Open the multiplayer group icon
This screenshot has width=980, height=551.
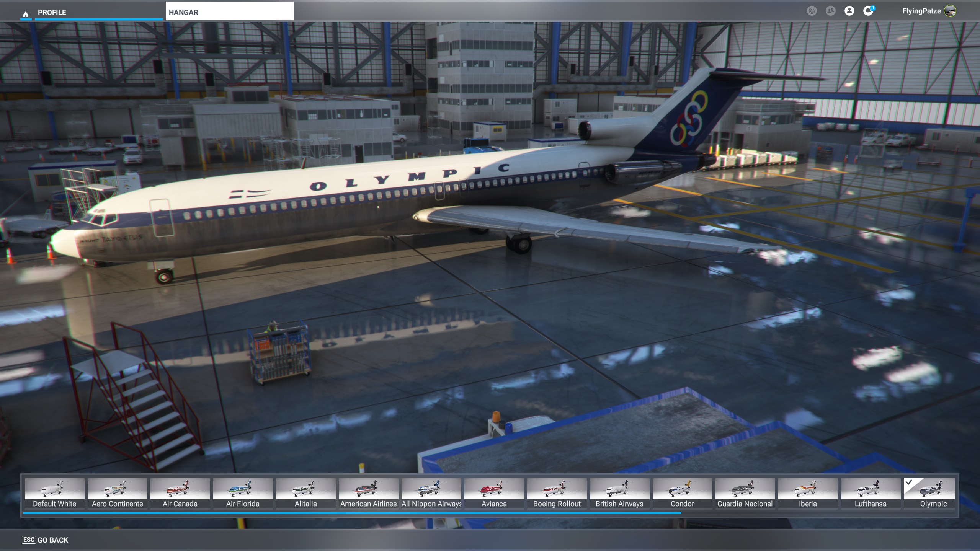(x=830, y=11)
